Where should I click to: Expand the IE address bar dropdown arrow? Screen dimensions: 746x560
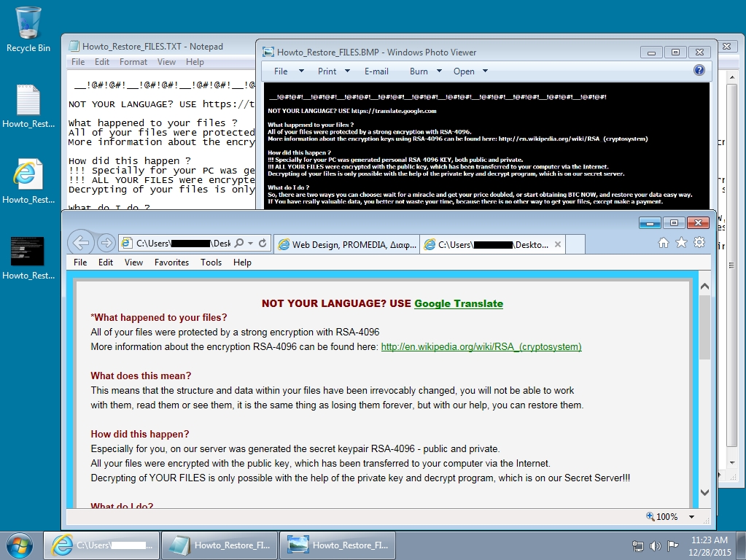tap(250, 243)
